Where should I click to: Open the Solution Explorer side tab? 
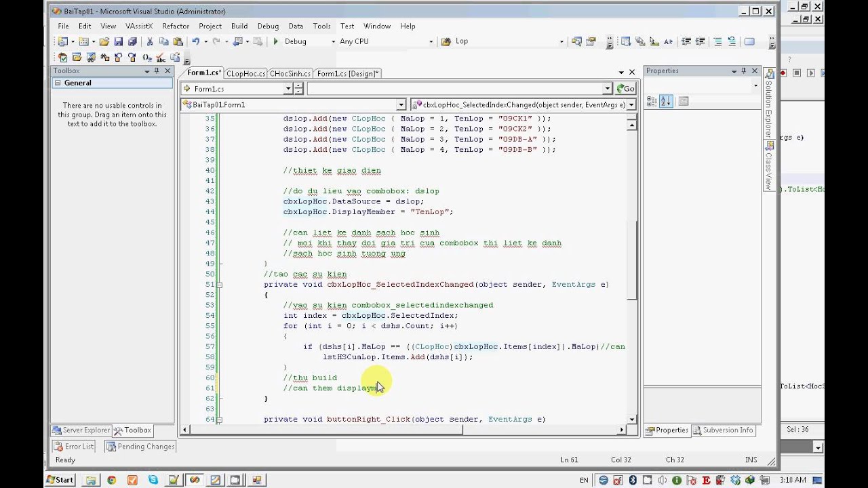[769, 104]
